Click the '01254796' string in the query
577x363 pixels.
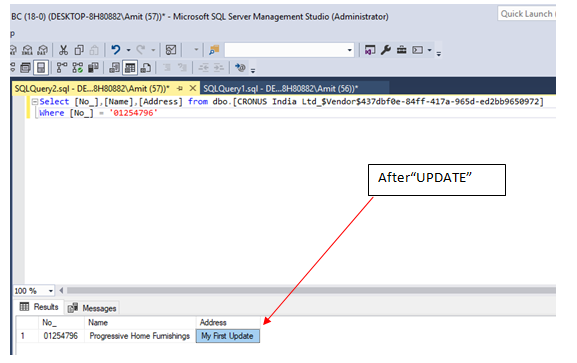pos(133,113)
